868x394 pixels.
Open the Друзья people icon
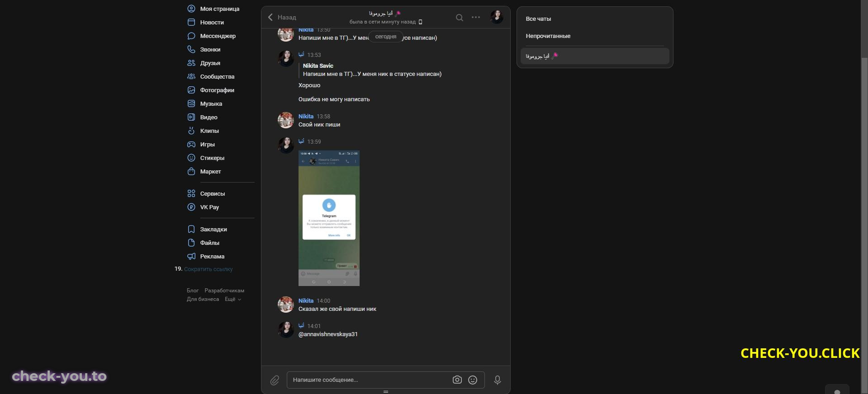[191, 63]
